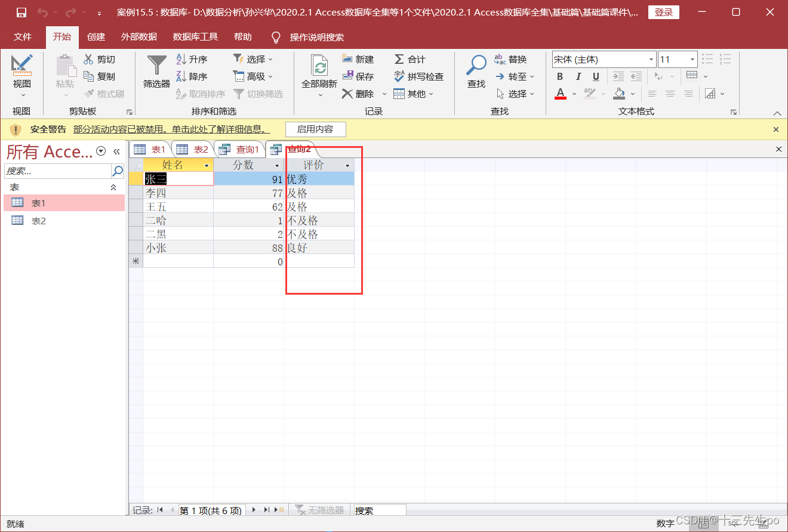Click the security warning details link
The image size is (788, 532).
click(x=171, y=129)
